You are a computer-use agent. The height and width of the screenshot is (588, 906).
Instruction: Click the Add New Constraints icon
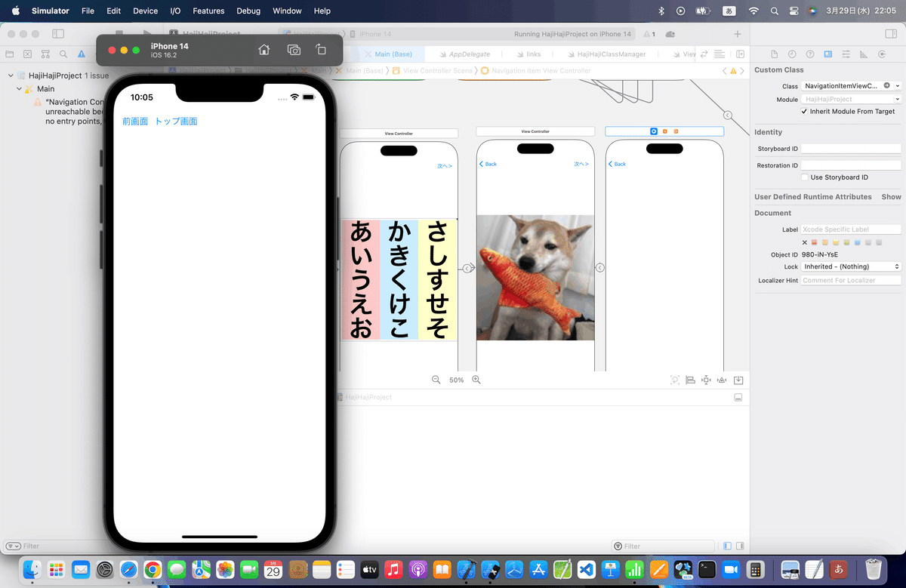click(x=706, y=380)
